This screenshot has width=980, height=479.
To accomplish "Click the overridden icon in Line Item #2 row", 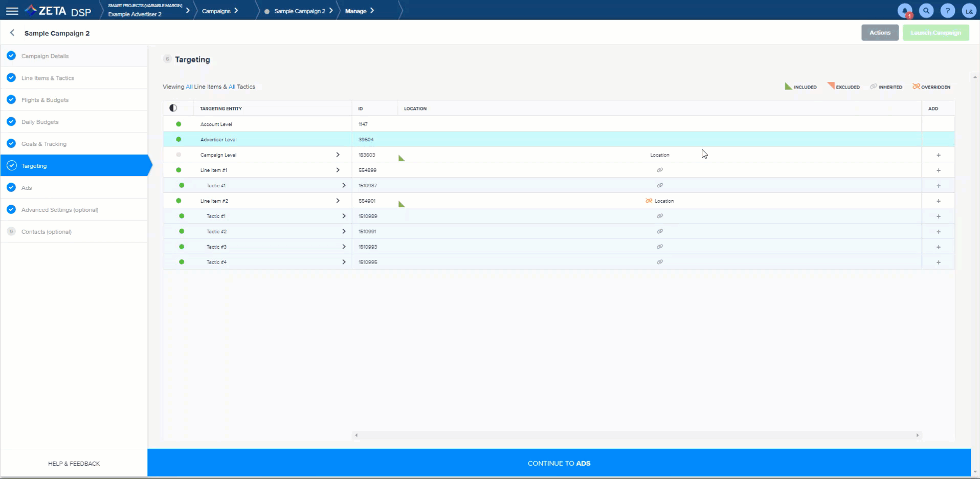I will (x=649, y=201).
